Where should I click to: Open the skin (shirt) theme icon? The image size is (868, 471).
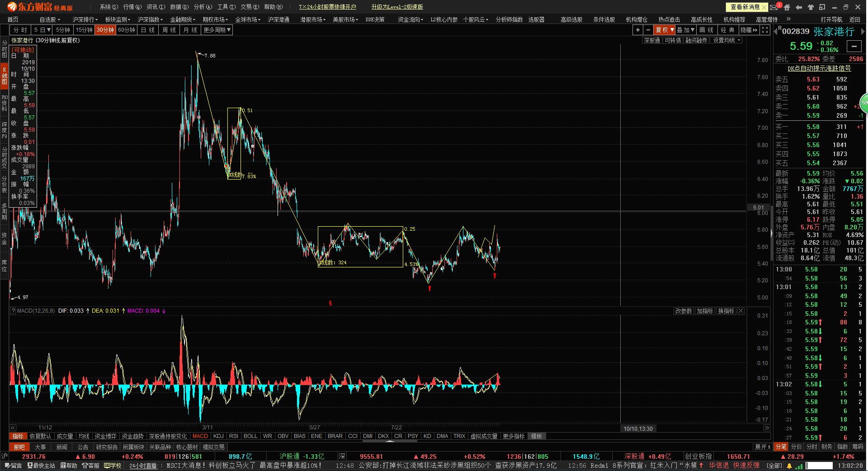point(811,7)
